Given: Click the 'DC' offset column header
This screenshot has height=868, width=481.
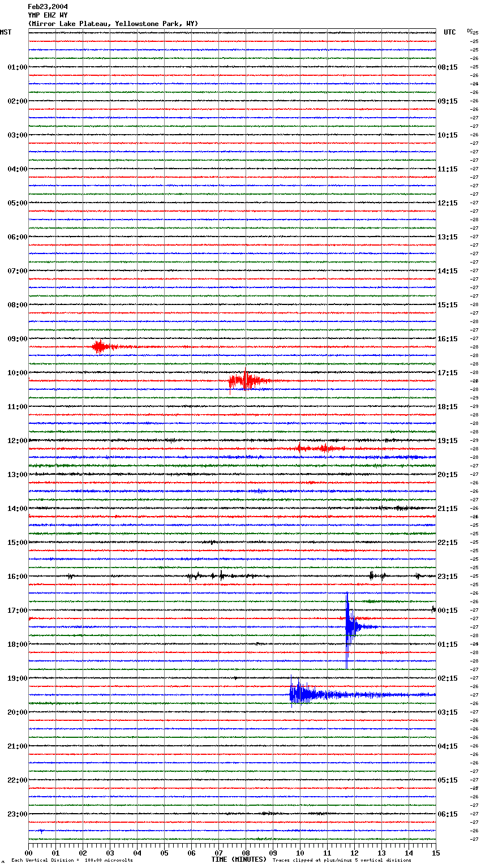Looking at the screenshot, I should [469, 31].
